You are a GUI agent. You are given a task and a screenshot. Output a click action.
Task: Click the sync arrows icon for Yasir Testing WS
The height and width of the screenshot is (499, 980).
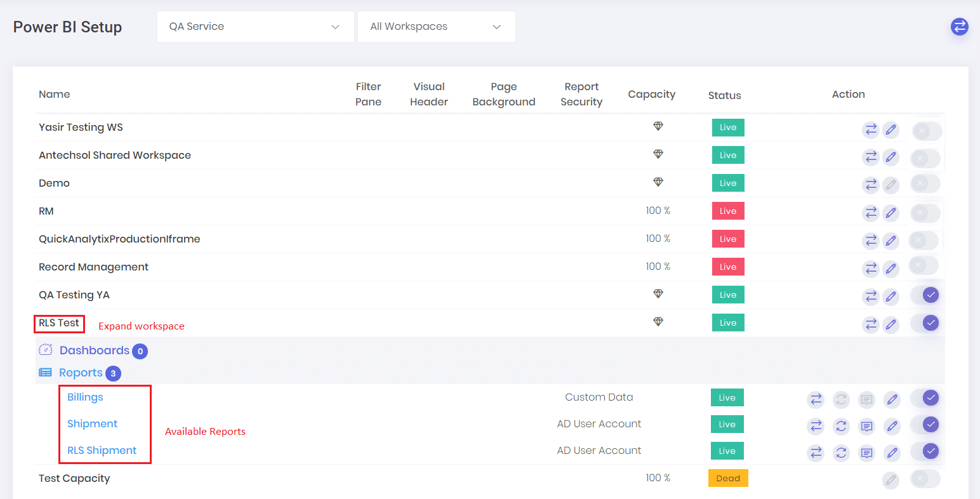[x=871, y=129]
